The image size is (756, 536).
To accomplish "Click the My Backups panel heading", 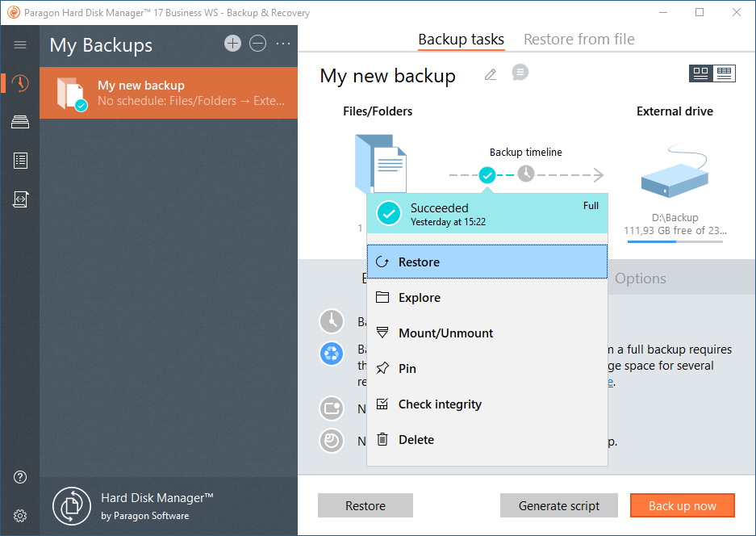I will (101, 45).
